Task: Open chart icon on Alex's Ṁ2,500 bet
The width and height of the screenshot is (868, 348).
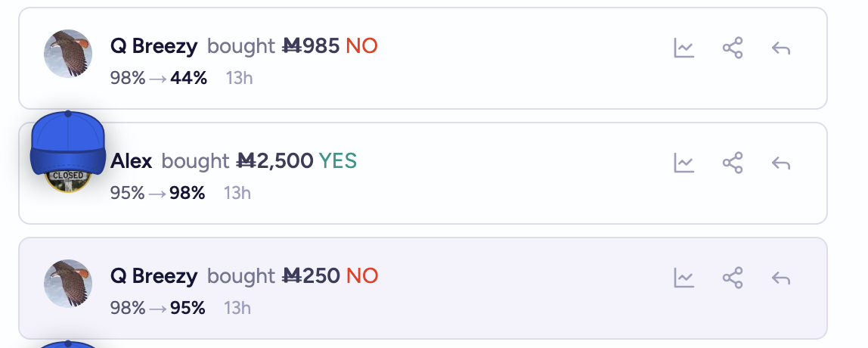Action: 684,163
